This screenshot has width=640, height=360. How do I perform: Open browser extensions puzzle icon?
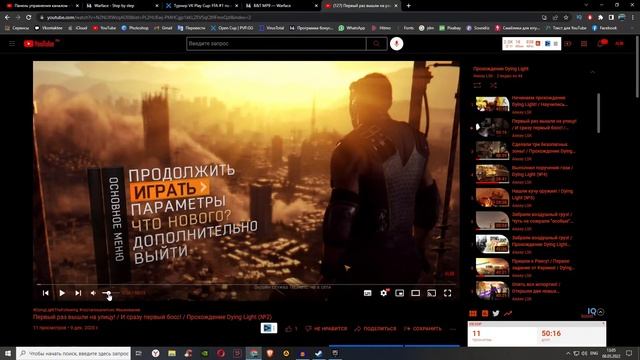(x=600, y=17)
